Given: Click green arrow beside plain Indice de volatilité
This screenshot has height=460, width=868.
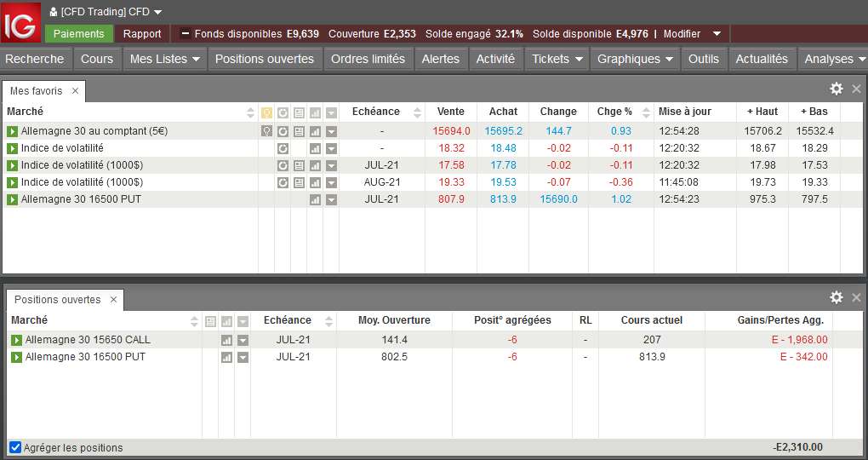Looking at the screenshot, I should coord(12,148).
